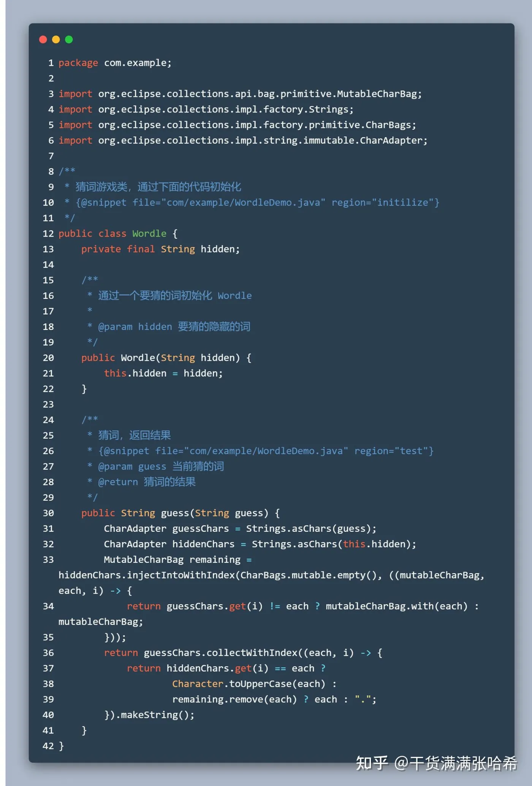Click 'package' keyword on line 1
Screen dimensions: 532x786
(78, 63)
